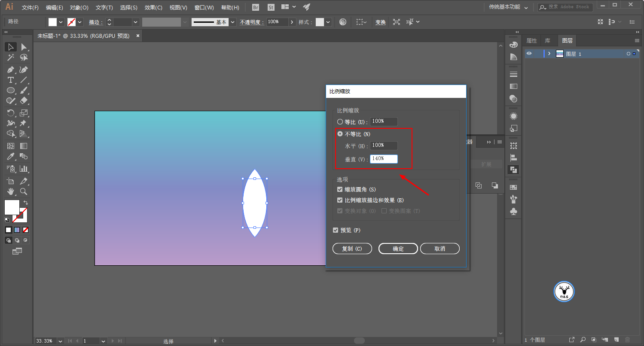
Task: Open the 传统基本功能 workspace dropdown
Action: [x=509, y=7]
